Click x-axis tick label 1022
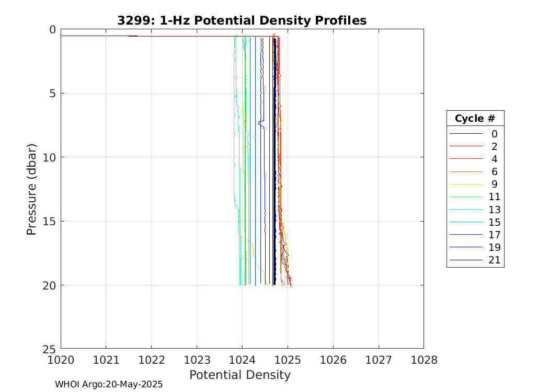Screen dimensions: 549x392 tap(152, 360)
